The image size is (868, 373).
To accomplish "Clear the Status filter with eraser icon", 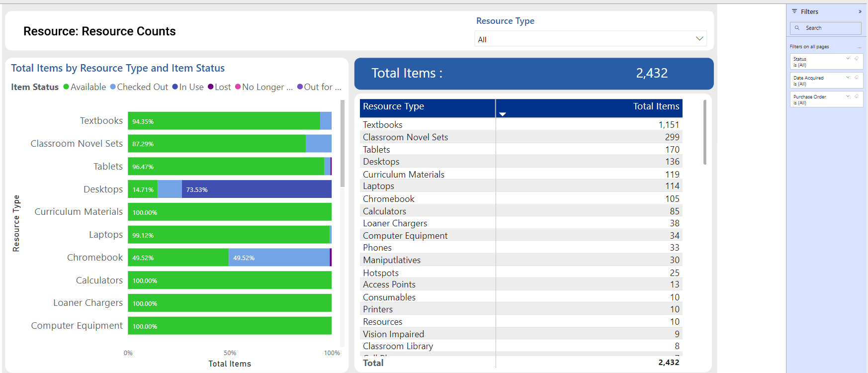I will pyautogui.click(x=857, y=59).
